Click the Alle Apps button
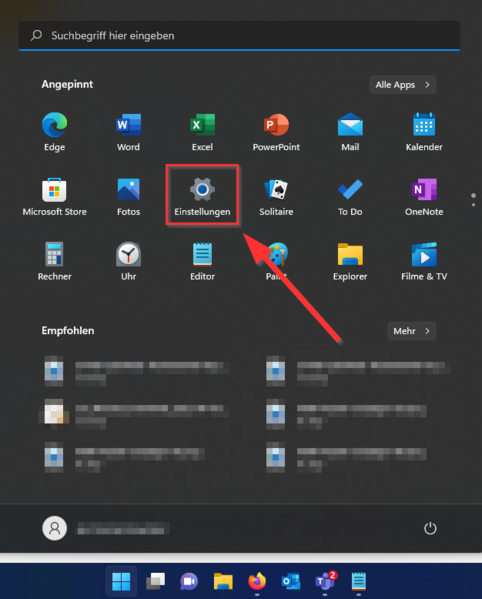This screenshot has width=482, height=599. (403, 84)
